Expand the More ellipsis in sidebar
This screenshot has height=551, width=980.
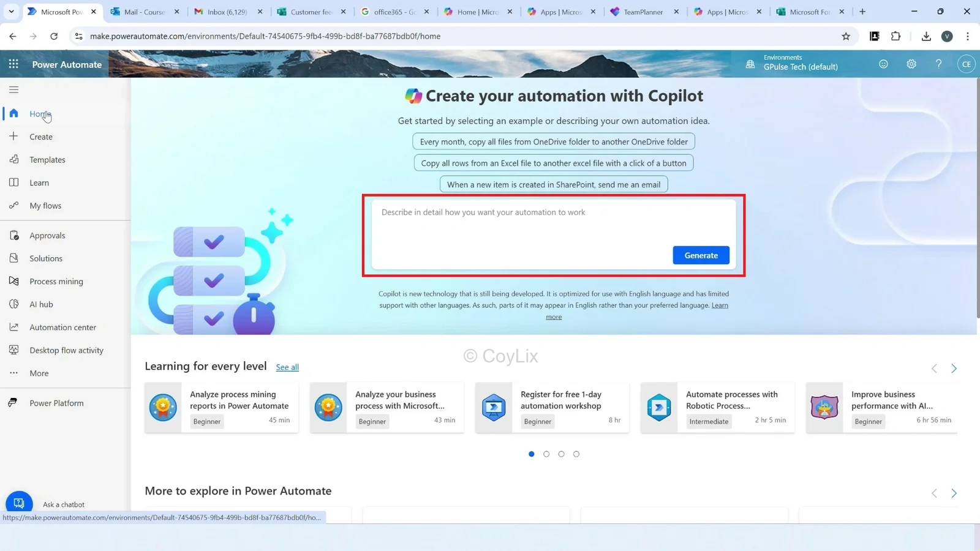tap(13, 373)
